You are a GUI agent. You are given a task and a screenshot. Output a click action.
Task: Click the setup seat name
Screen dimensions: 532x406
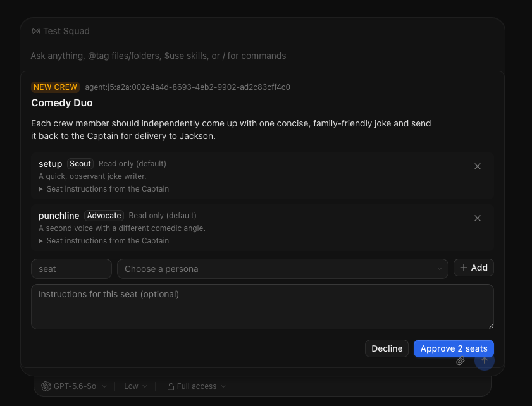[x=50, y=164]
